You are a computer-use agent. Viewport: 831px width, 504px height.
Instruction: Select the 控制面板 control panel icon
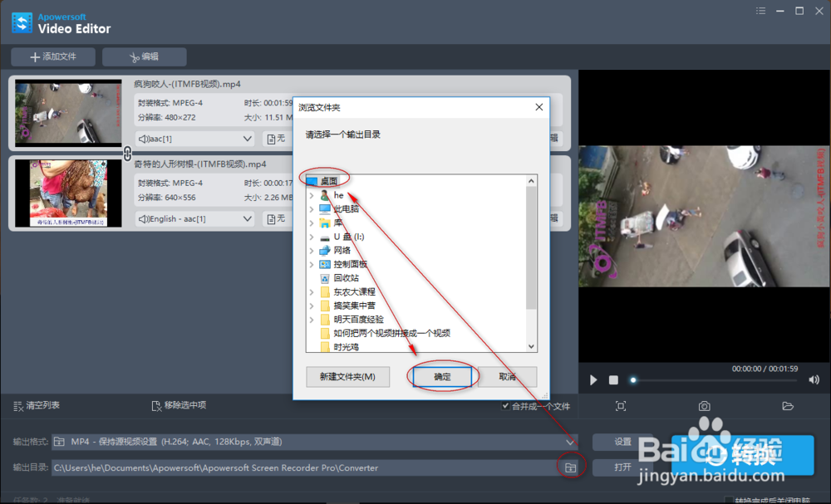coord(325,264)
